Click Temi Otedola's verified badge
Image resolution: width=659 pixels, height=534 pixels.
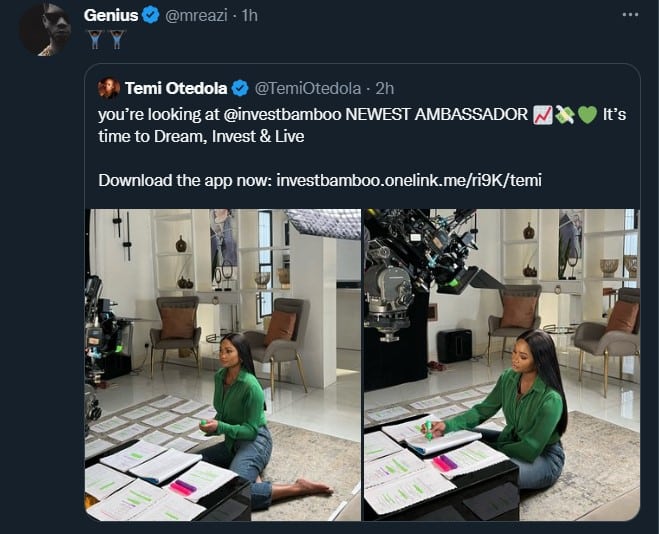(x=242, y=87)
